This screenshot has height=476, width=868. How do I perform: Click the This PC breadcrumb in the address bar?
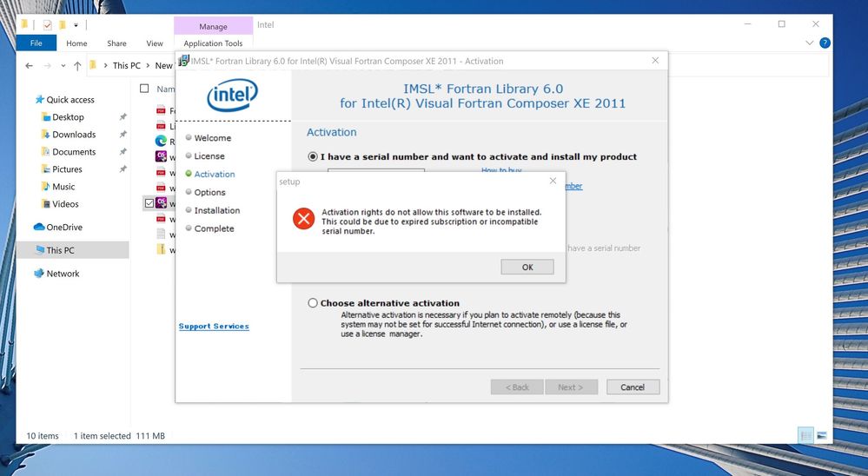click(x=127, y=65)
